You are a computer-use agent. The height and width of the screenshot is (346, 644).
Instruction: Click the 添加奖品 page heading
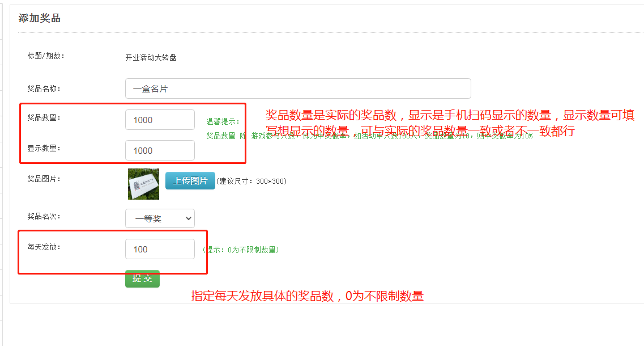[40, 18]
